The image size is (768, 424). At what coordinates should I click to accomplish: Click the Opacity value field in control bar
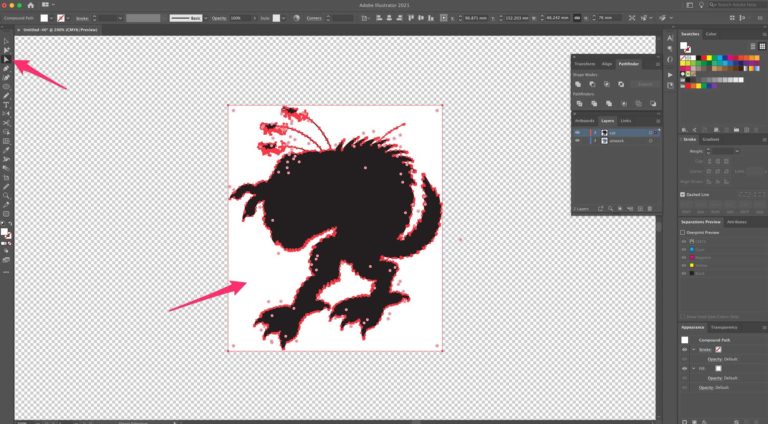240,18
